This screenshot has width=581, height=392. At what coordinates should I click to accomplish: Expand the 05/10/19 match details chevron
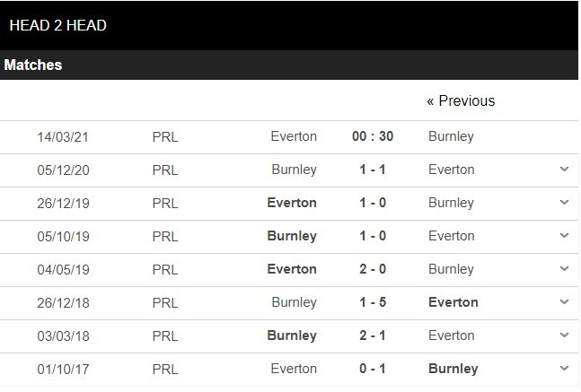pos(564,236)
